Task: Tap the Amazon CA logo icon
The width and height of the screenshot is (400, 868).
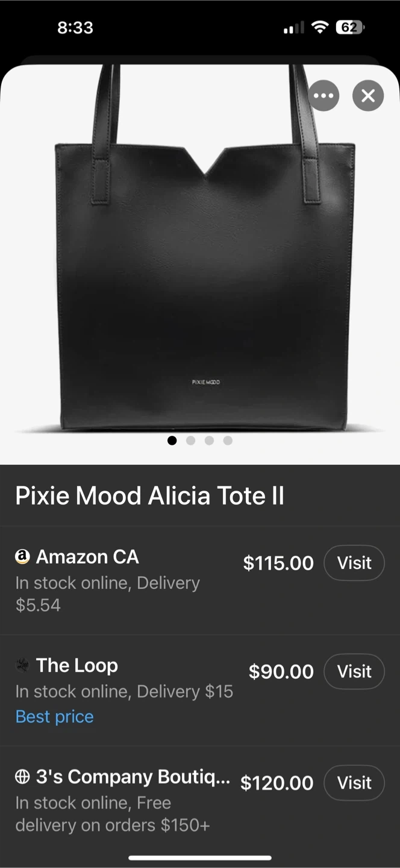Action: 22,557
